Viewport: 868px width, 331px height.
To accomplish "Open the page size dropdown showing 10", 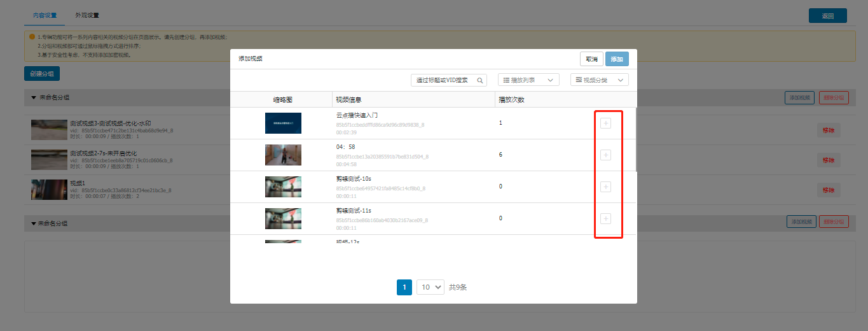I will [430, 288].
